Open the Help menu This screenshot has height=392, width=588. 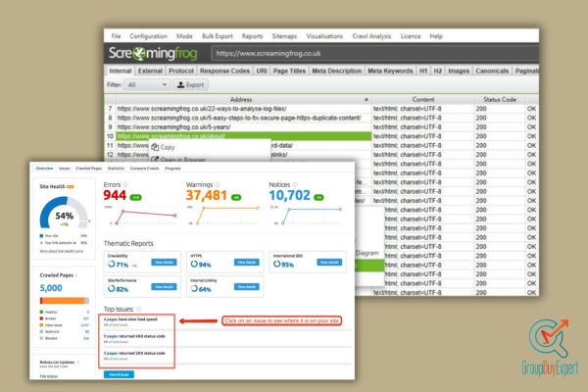[x=436, y=36]
